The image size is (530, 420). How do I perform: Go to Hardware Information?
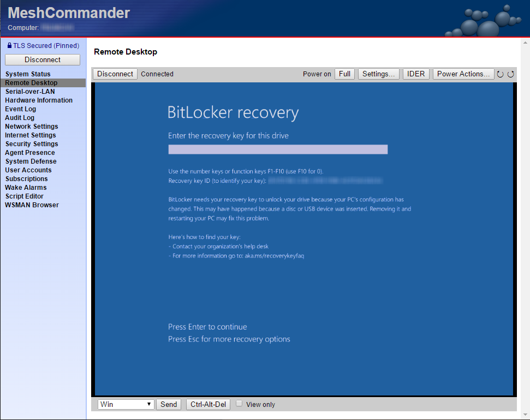(39, 100)
